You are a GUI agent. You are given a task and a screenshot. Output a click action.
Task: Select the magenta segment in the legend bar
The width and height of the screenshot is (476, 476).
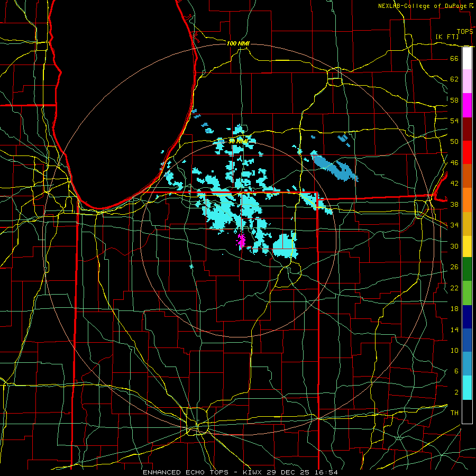click(x=467, y=105)
